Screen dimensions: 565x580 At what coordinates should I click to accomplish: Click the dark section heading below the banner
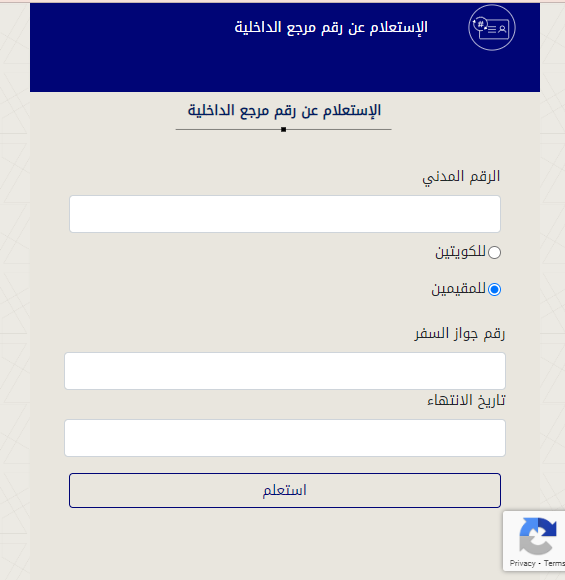coord(284,111)
